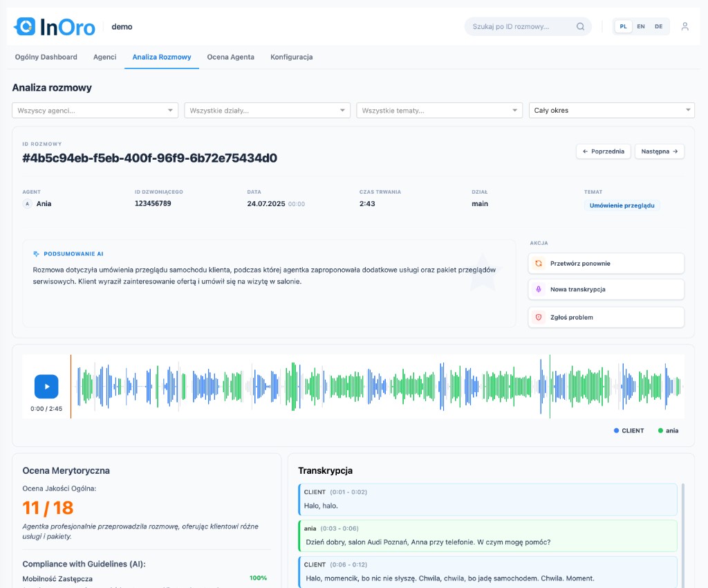Screen dimensions: 708x588
Task: Play the conversation audio recording
Action: point(46,387)
